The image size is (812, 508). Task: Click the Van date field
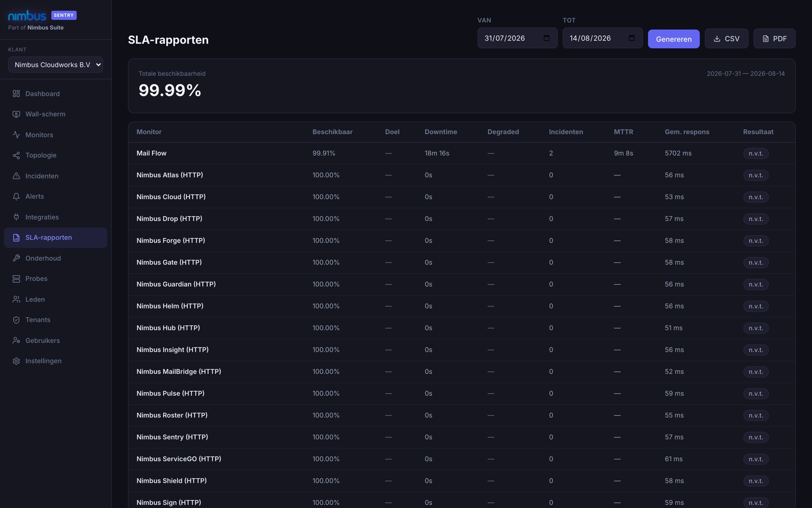click(x=517, y=38)
